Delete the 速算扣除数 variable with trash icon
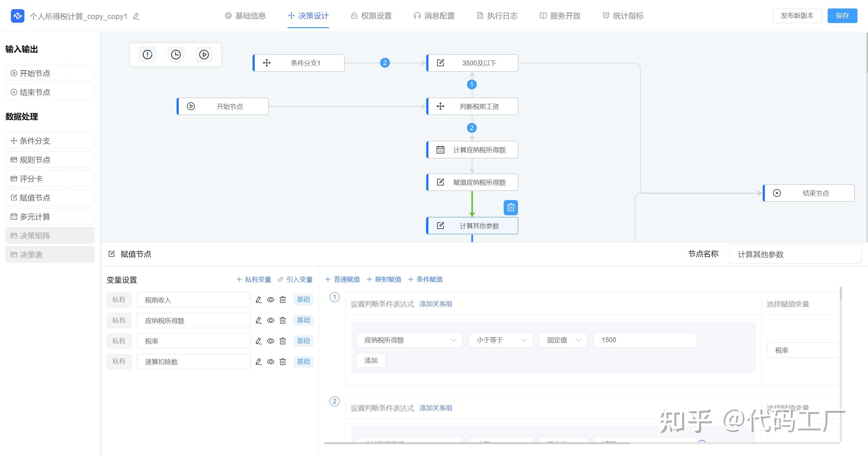The image size is (868, 456). 283,362
